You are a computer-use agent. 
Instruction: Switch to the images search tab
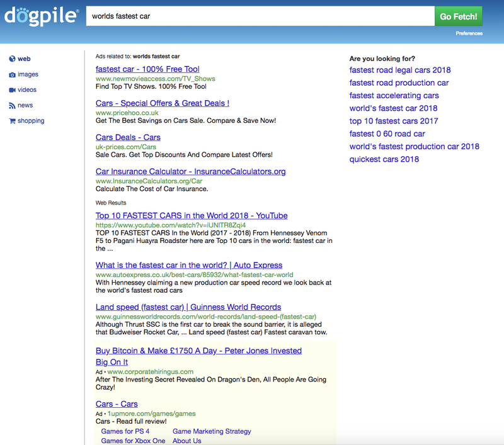point(28,74)
